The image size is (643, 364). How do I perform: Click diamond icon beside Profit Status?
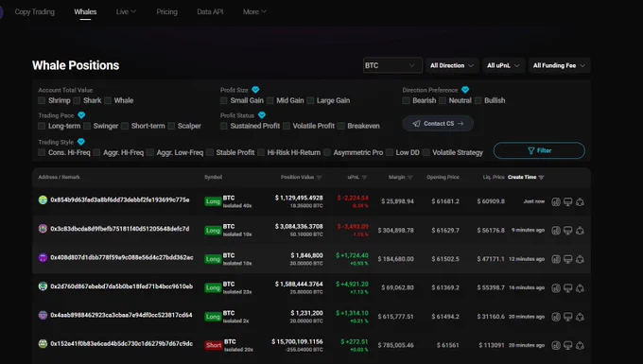pyautogui.click(x=262, y=115)
